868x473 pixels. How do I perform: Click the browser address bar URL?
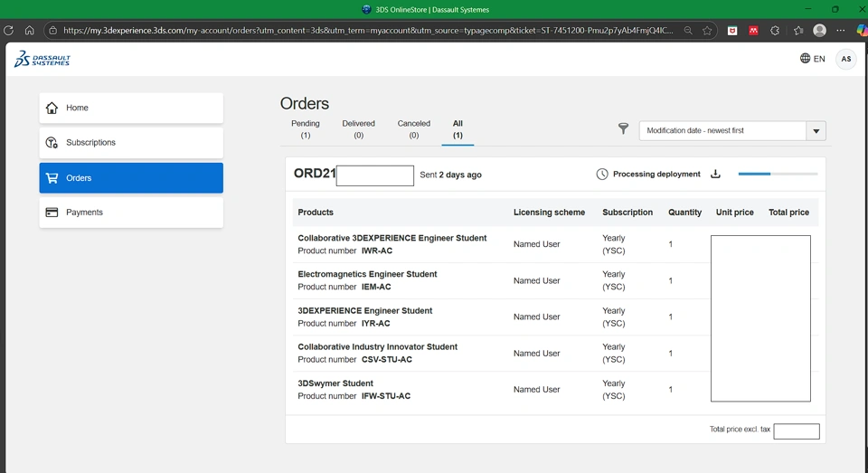pos(368,31)
